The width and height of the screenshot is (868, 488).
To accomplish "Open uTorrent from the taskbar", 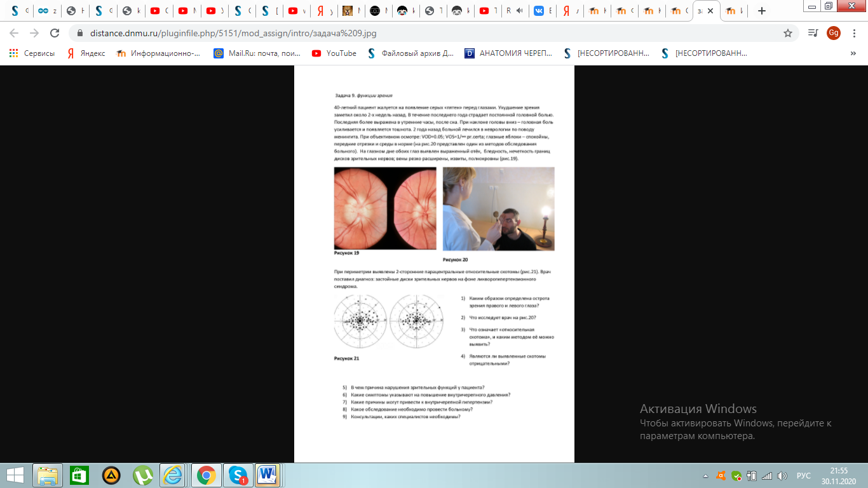I will pos(142,475).
